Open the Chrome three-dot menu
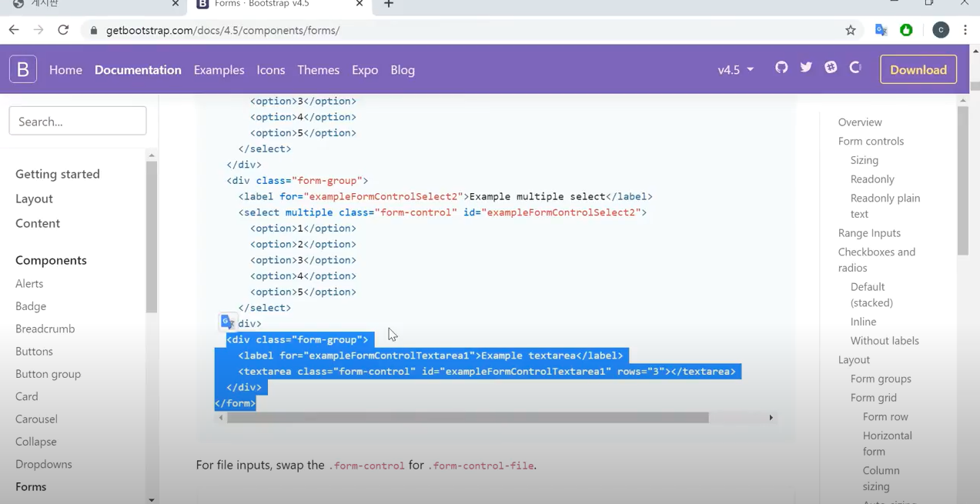This screenshot has height=504, width=980. click(x=965, y=30)
